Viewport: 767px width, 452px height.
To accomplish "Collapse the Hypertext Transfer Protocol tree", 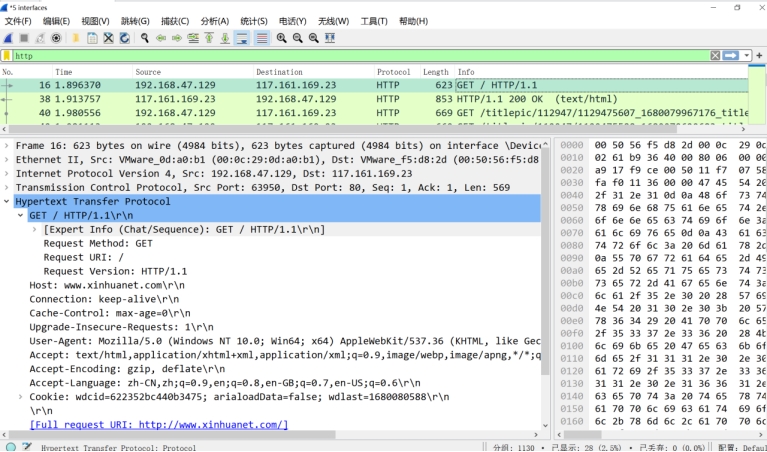I will click(9, 201).
